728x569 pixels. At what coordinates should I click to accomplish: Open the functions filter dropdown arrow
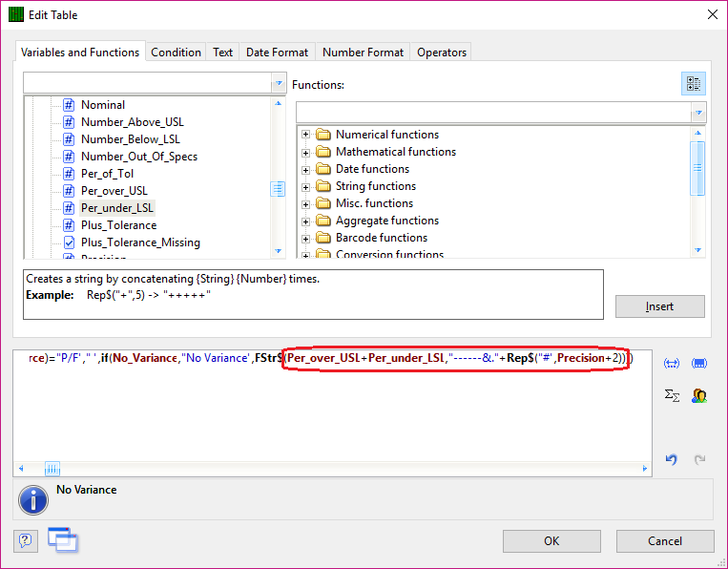click(x=698, y=113)
